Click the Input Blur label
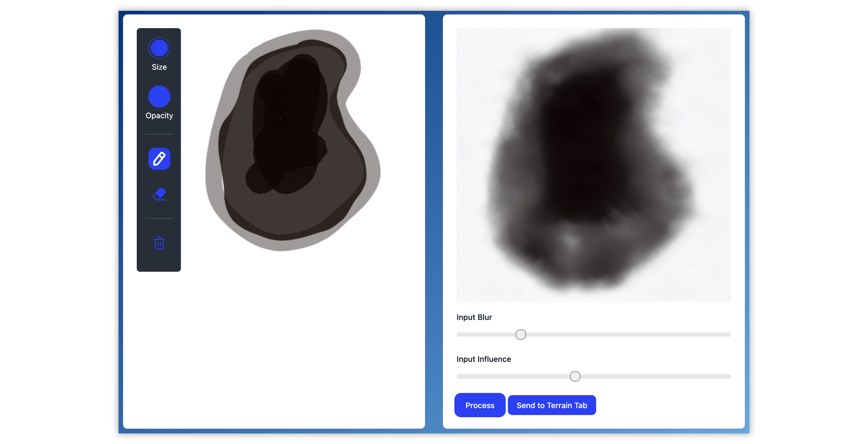868x444 pixels. click(474, 317)
